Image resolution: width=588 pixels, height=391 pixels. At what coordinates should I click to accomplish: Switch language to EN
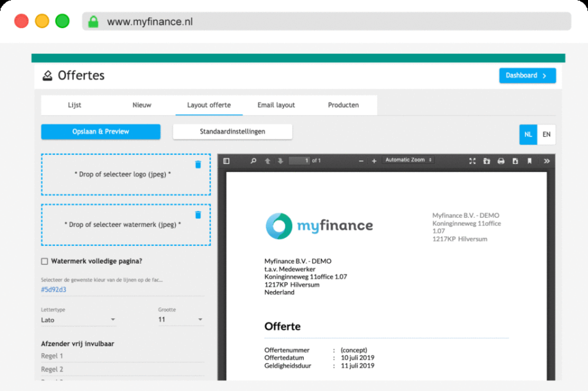tap(546, 134)
